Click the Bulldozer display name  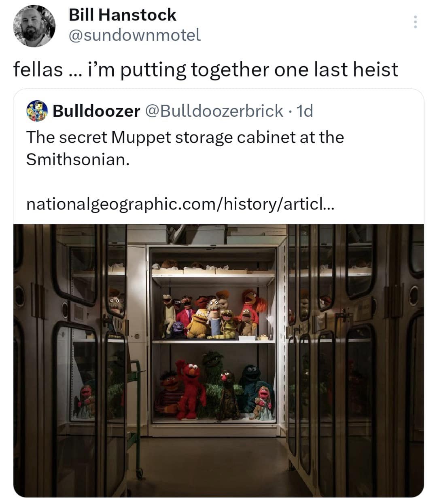[96, 111]
